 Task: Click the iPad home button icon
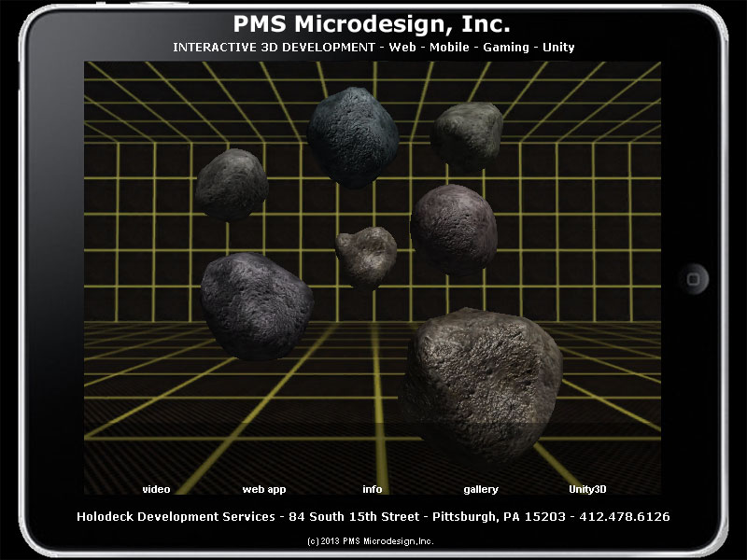pos(693,279)
